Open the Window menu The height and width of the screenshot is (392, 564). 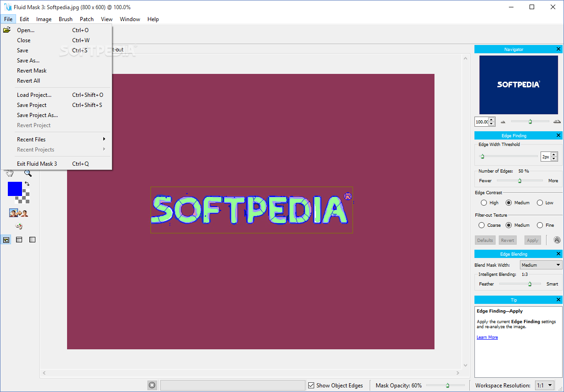(x=130, y=19)
